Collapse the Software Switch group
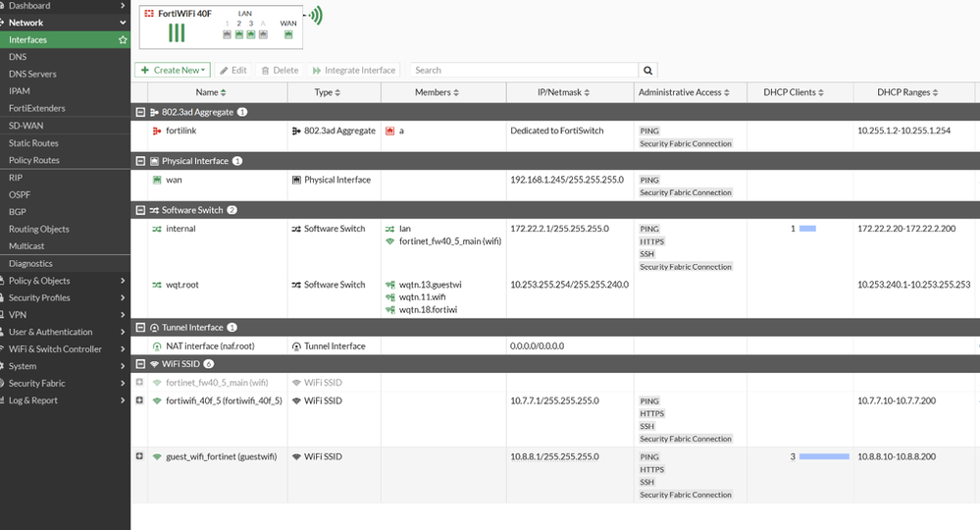Screen dimensions: 980x530 click(140, 210)
